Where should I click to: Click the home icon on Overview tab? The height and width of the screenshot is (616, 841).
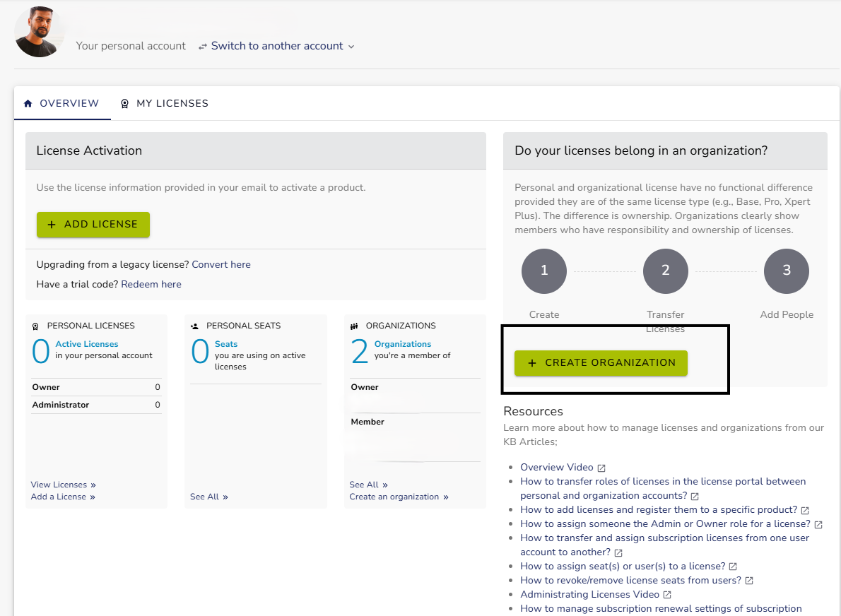click(x=28, y=103)
